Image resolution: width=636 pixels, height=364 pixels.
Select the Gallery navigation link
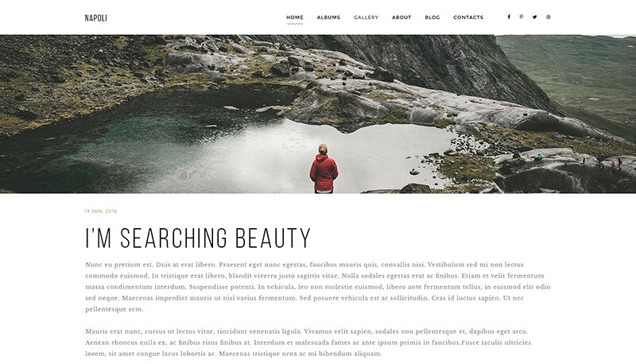366,17
